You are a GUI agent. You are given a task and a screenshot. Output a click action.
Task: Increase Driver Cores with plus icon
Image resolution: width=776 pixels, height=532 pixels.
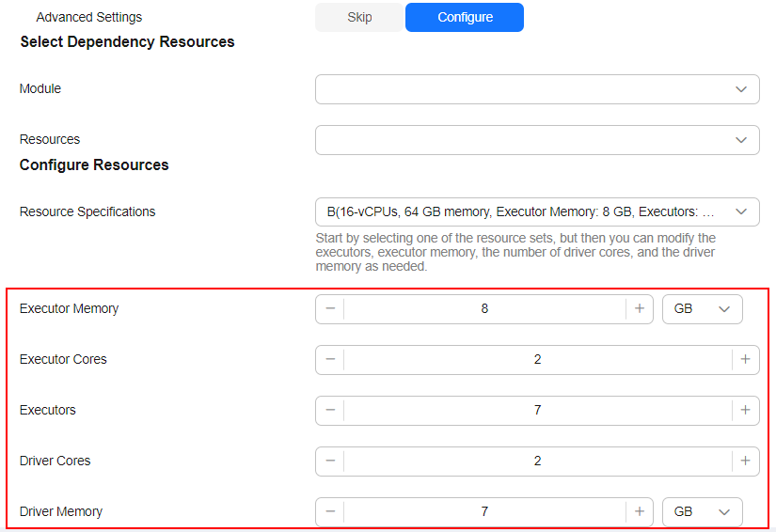pos(745,462)
